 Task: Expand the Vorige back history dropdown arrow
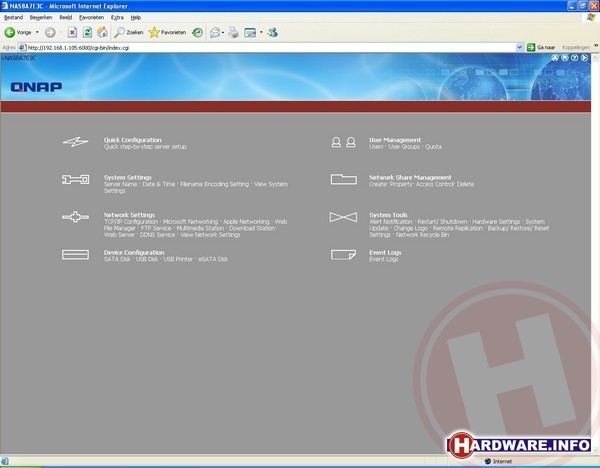click(38, 32)
